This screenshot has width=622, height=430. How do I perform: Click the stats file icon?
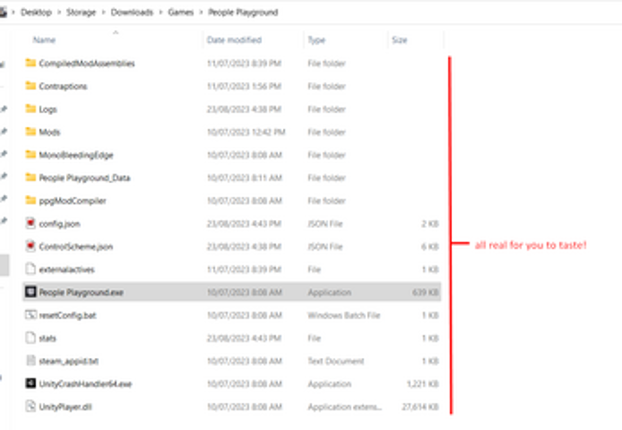pyautogui.click(x=31, y=338)
